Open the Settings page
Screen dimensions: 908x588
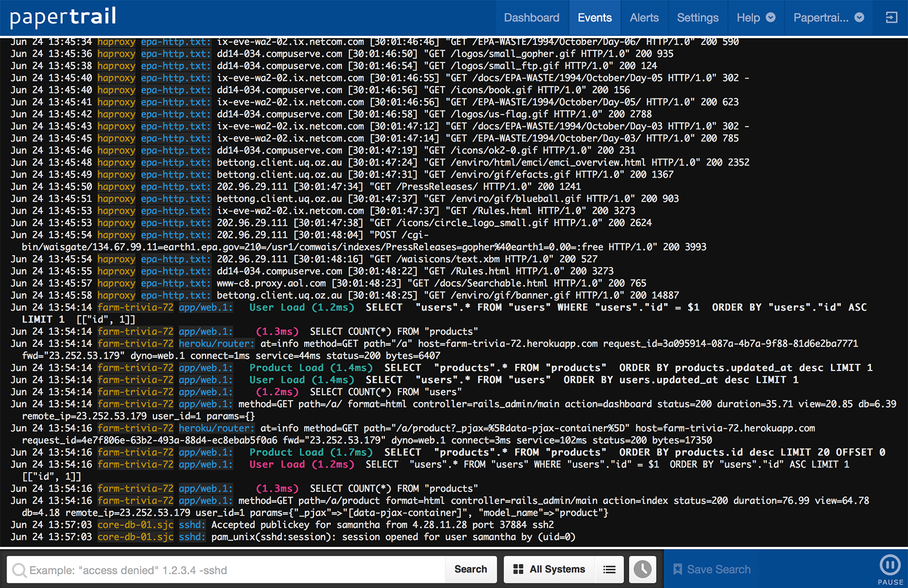click(697, 18)
